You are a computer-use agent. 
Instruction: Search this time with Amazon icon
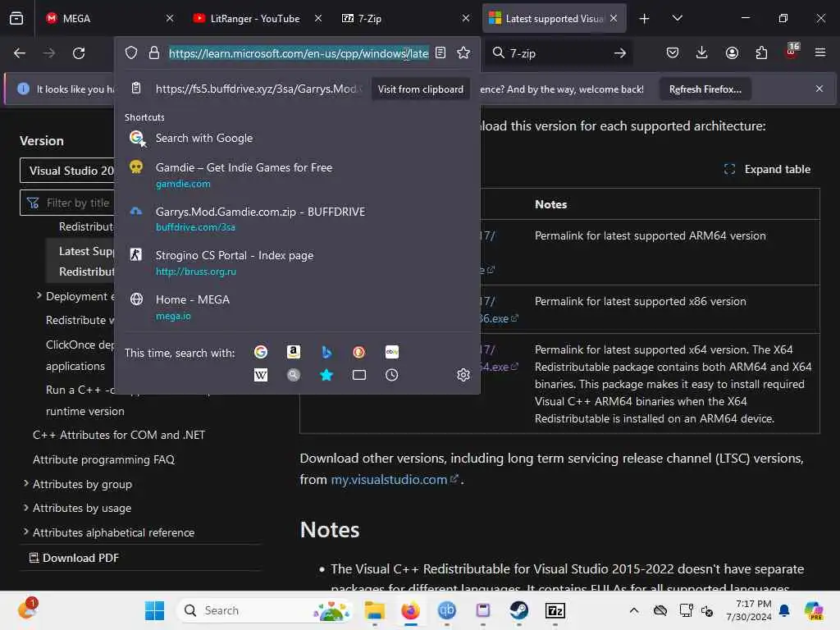coord(294,352)
